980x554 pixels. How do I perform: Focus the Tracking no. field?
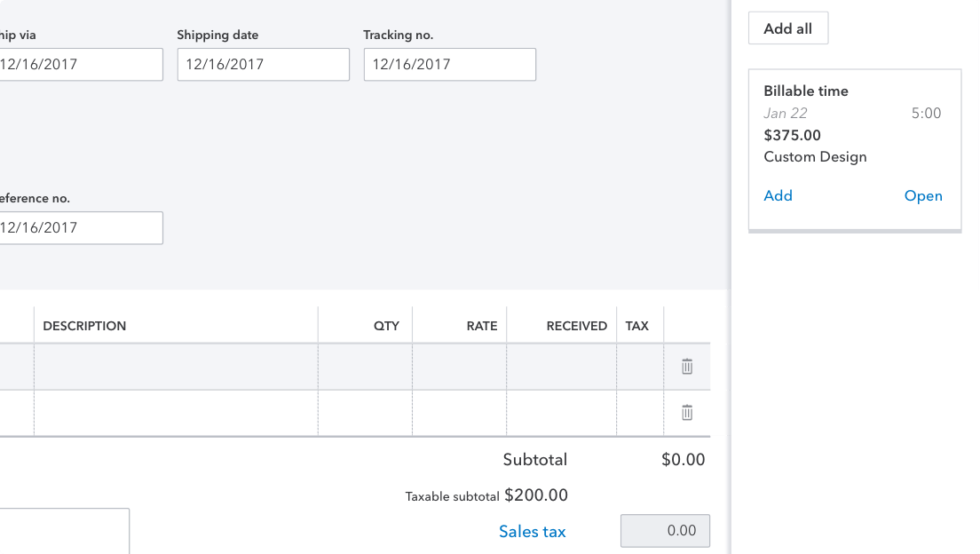(x=450, y=65)
